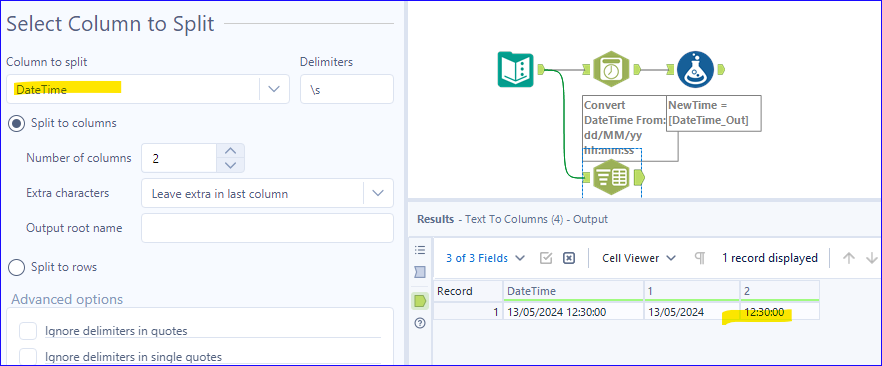Click the 1 record displayed text
The image size is (882, 366).
tap(770, 258)
